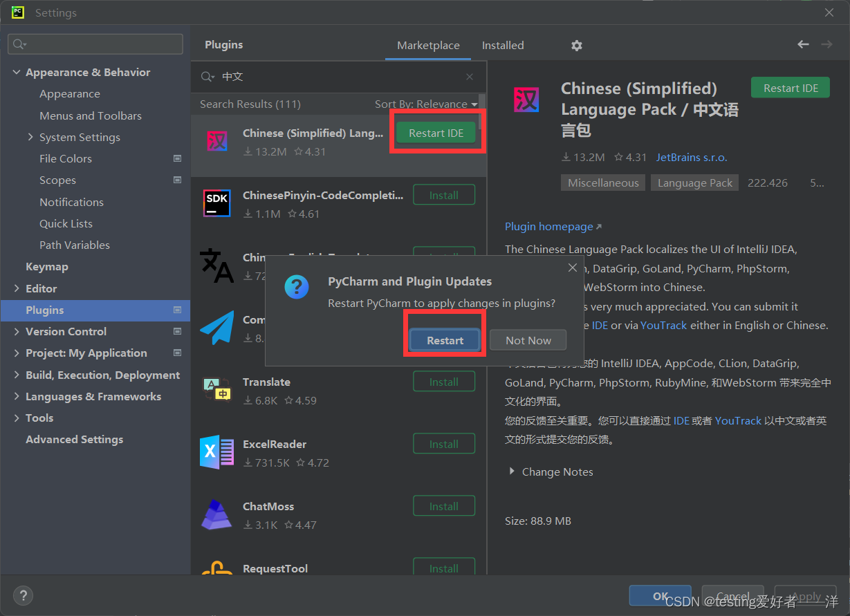Click the Language Pack tag
This screenshot has width=850, height=616.
(694, 183)
